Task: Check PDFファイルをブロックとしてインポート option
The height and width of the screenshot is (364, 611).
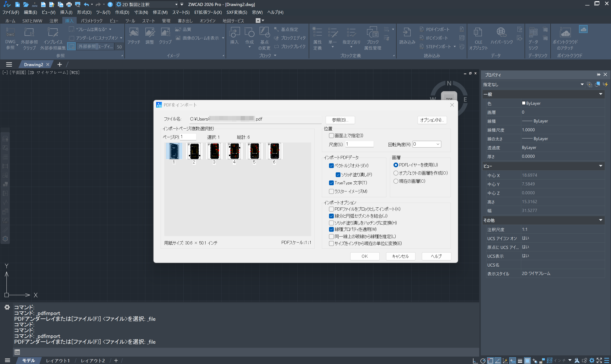Action: [331, 209]
